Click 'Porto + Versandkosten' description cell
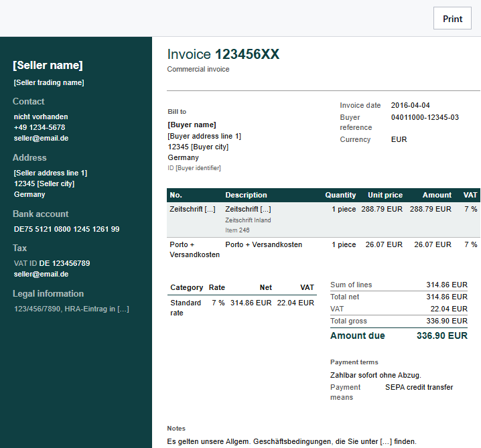 [x=263, y=244]
